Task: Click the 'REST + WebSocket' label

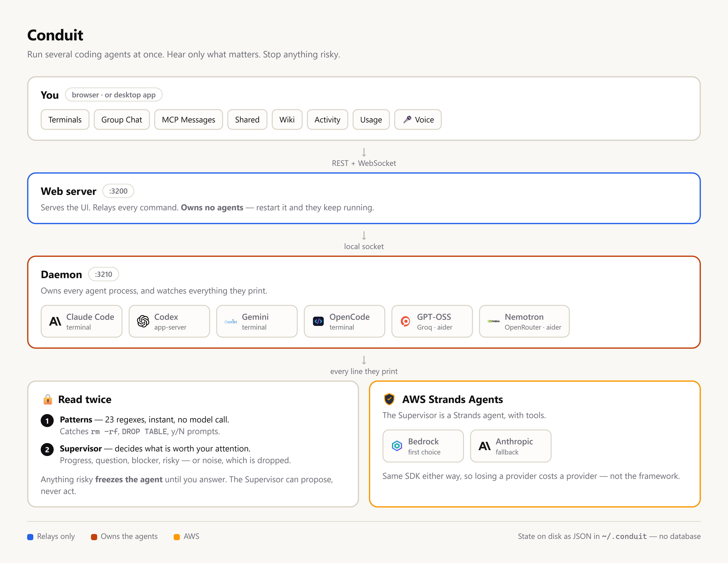Action: (x=364, y=163)
